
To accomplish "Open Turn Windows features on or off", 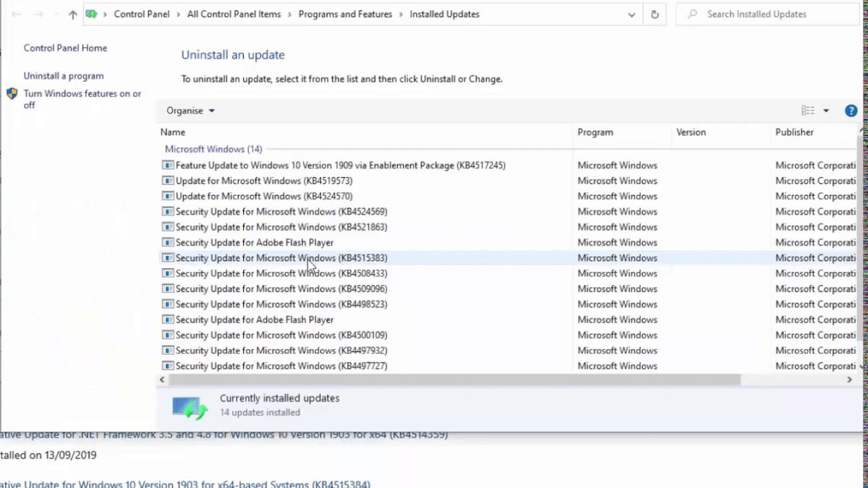I will tap(82, 99).
